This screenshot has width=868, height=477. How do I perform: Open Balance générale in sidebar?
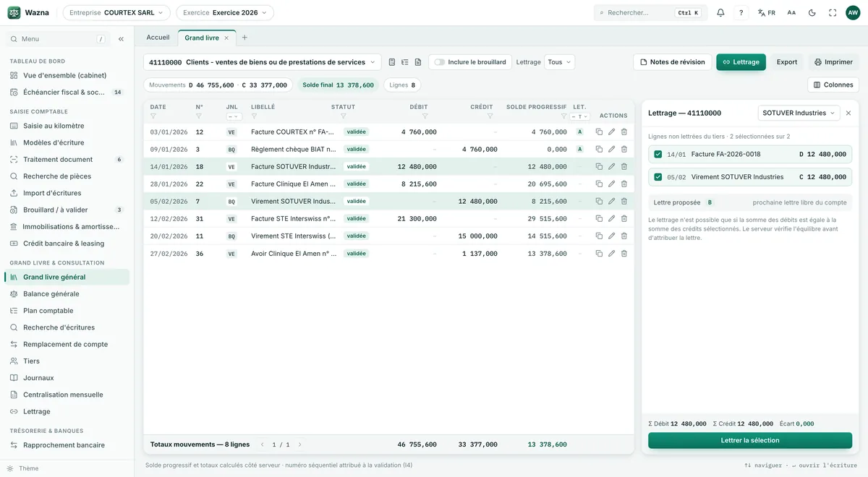(x=67, y=294)
